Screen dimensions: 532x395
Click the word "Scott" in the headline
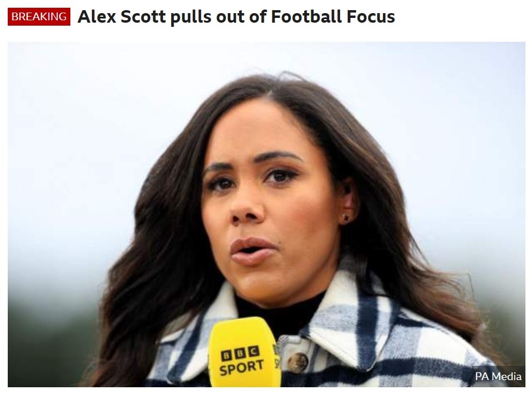pyautogui.click(x=143, y=17)
